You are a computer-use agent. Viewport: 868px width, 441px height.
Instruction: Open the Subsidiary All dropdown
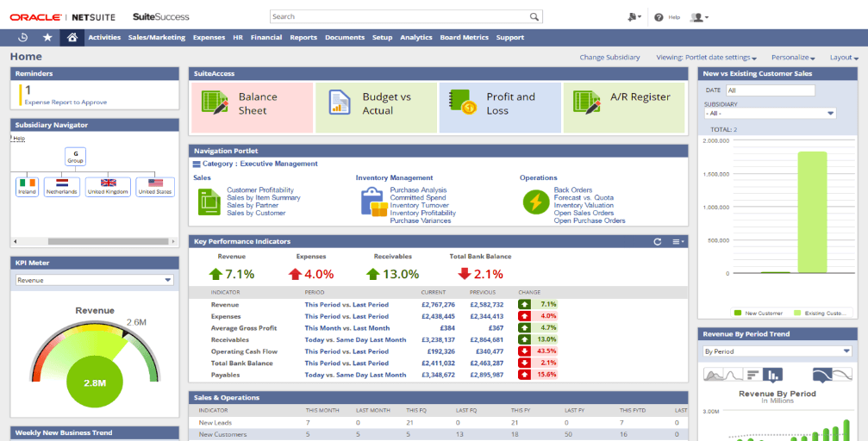pos(770,113)
